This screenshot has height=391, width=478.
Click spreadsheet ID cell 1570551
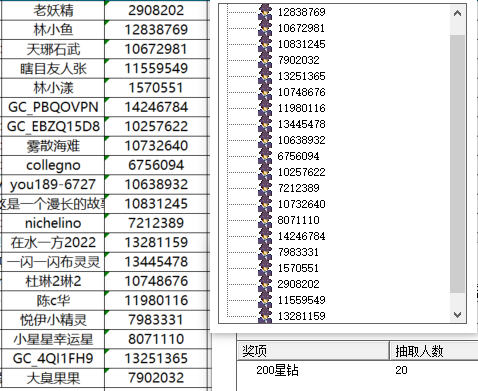[x=157, y=88]
